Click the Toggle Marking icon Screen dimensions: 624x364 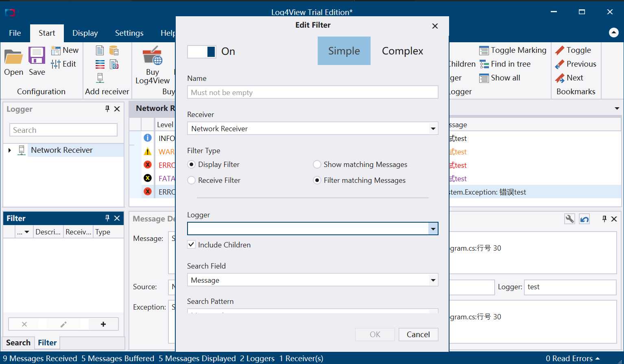484,50
